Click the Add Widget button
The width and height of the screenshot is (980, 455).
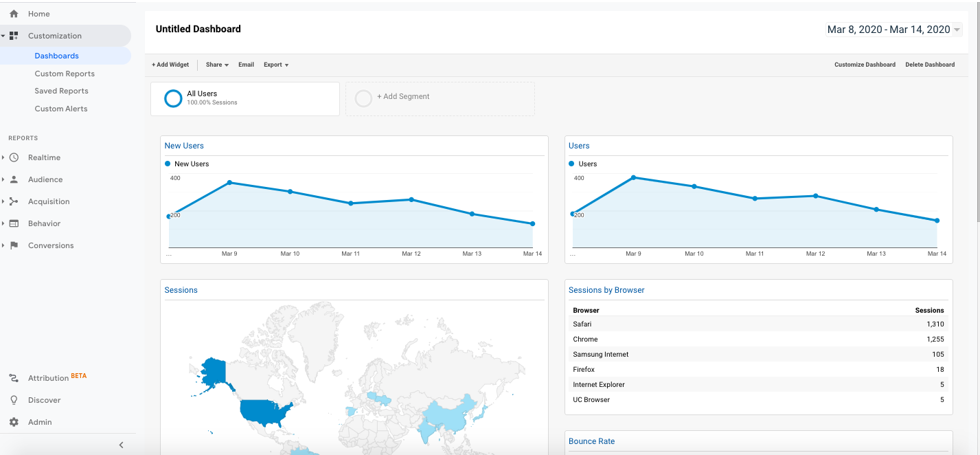tap(170, 65)
